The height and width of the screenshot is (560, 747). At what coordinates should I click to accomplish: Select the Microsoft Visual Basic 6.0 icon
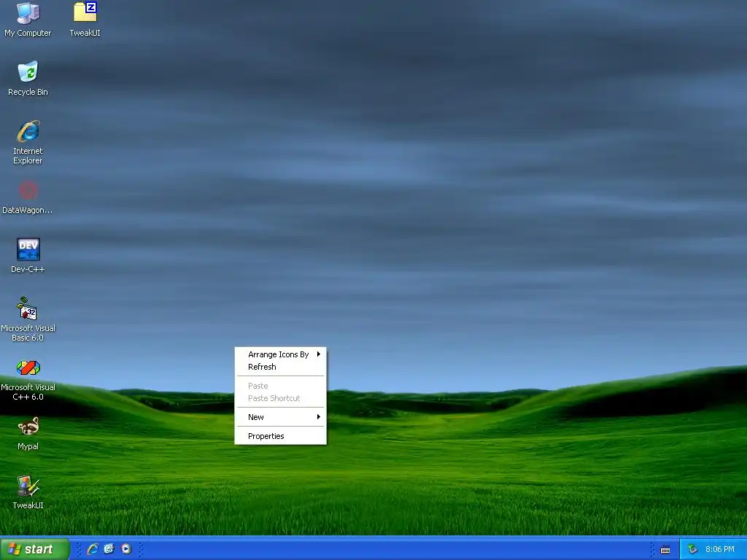tap(28, 319)
